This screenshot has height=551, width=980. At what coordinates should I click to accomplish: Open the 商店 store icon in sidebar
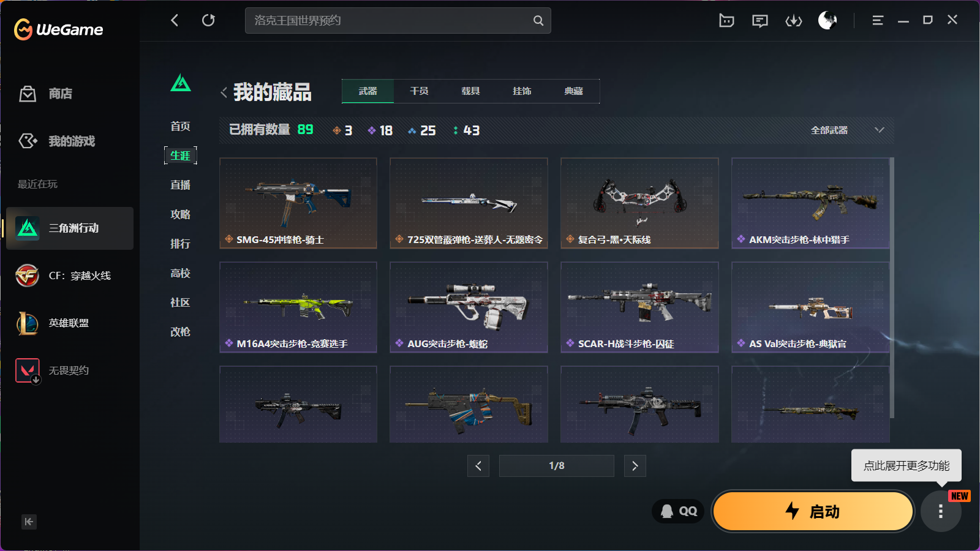coord(28,94)
